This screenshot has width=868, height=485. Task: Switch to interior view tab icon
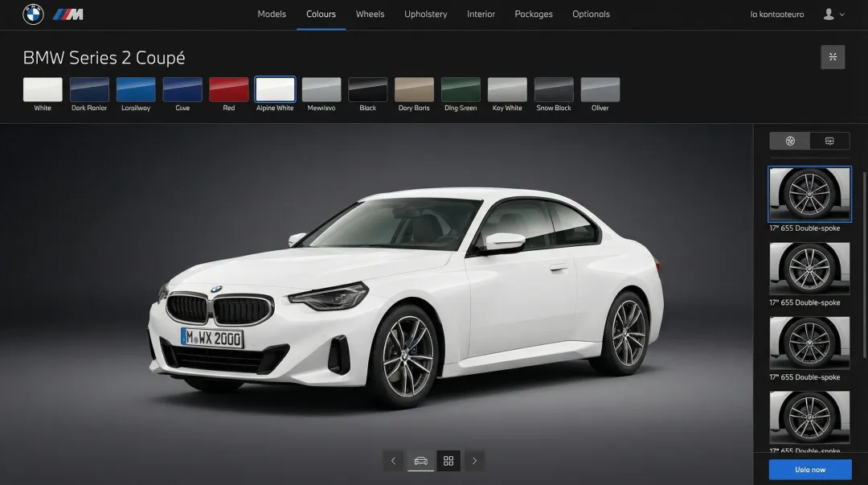pyautogui.click(x=829, y=141)
